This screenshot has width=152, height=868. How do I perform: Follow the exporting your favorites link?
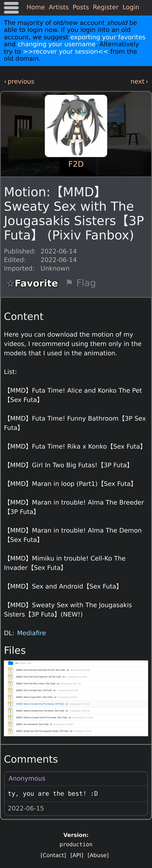tap(108, 37)
